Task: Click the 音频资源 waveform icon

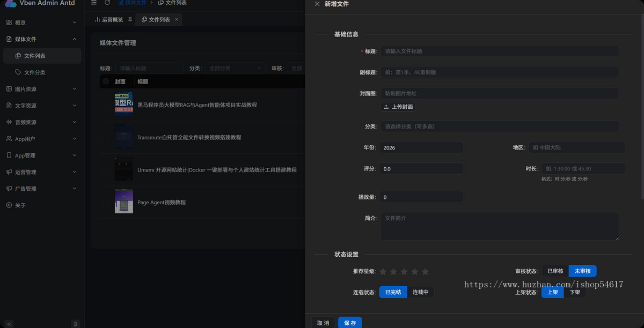Action: pos(9,122)
